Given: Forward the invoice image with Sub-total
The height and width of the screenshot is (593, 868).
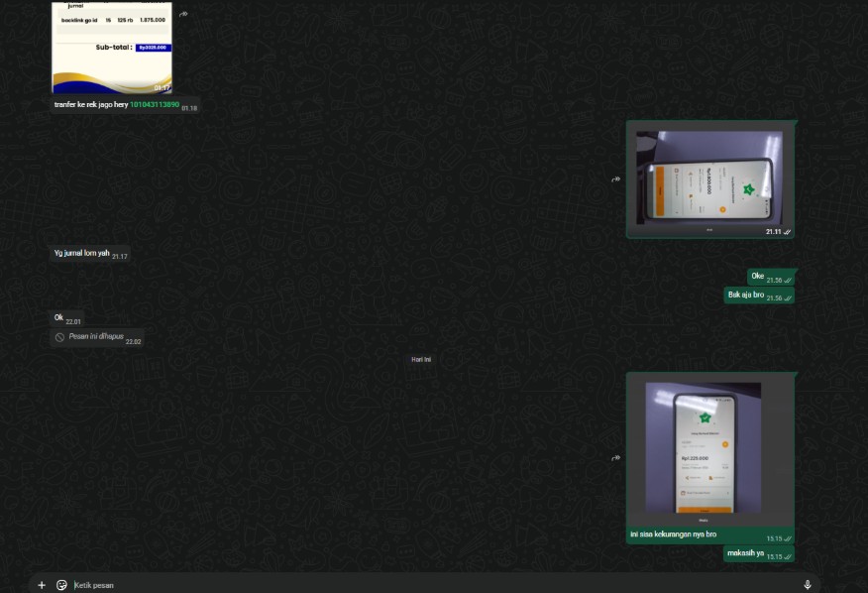Looking at the screenshot, I should tap(183, 14).
